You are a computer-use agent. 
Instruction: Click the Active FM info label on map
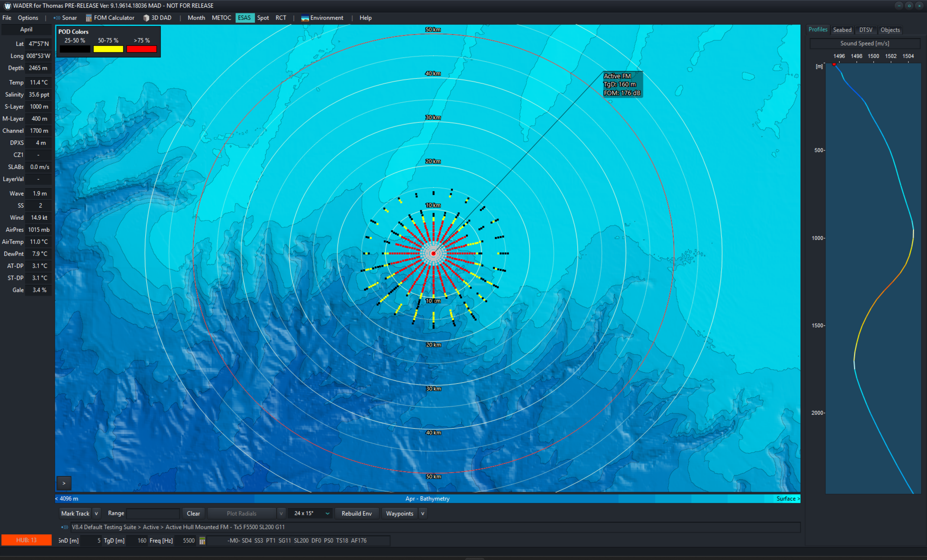(x=622, y=84)
